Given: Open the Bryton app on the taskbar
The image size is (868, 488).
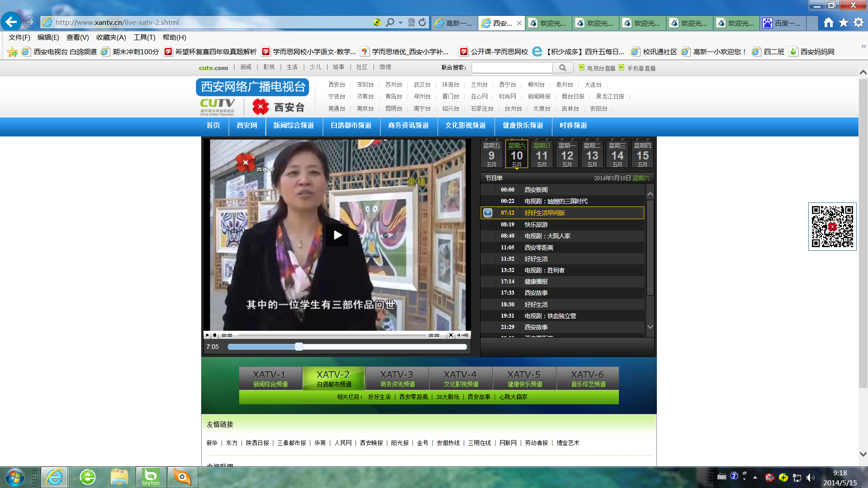Looking at the screenshot, I should click(x=151, y=477).
